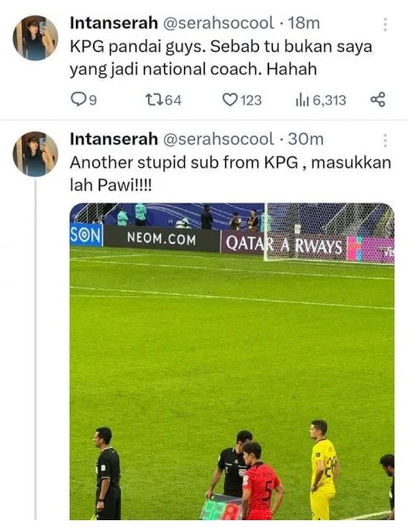The image size is (420, 527).
Task: Open the avatar on the 18m tweet
Action: pyautogui.click(x=35, y=37)
